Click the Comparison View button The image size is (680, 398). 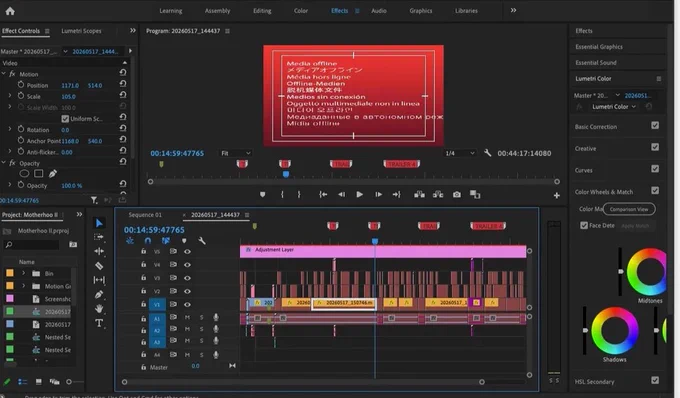click(629, 209)
